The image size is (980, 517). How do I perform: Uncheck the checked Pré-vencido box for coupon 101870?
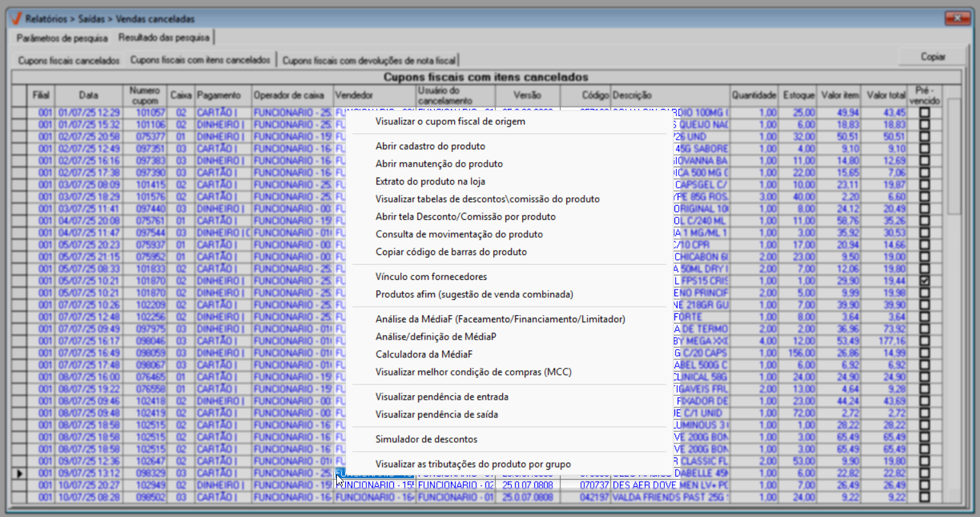tap(924, 281)
